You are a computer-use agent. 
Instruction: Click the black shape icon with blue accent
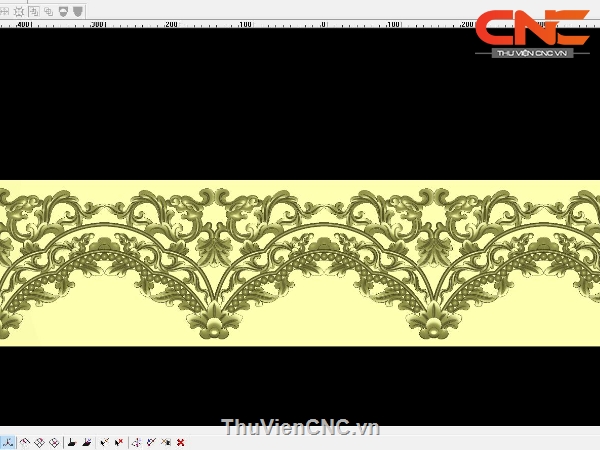(87, 441)
